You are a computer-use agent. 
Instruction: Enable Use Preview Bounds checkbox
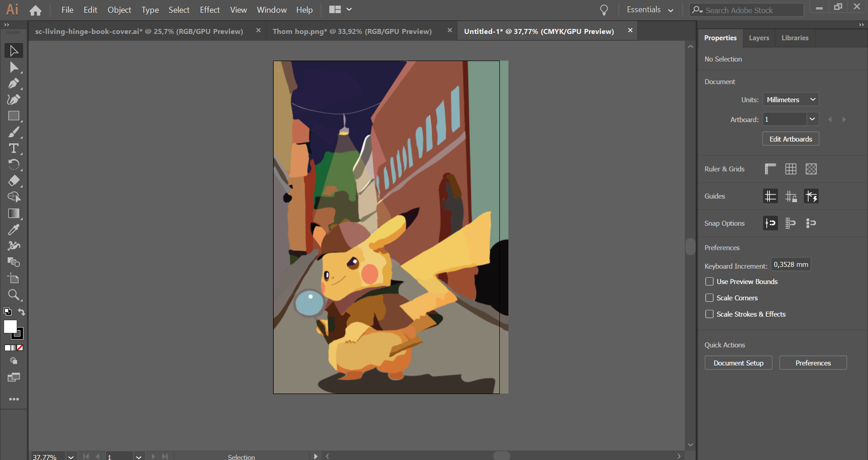tap(709, 282)
